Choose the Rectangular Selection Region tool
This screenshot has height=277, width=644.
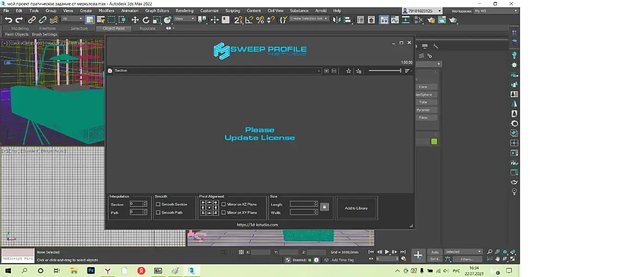click(111, 20)
